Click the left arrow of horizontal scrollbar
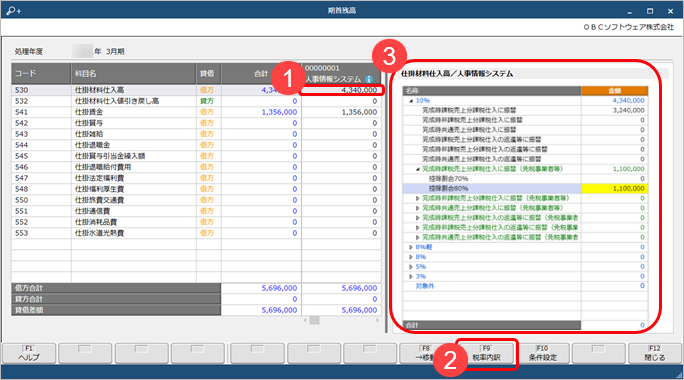The height and width of the screenshot is (380, 684). click(305, 321)
